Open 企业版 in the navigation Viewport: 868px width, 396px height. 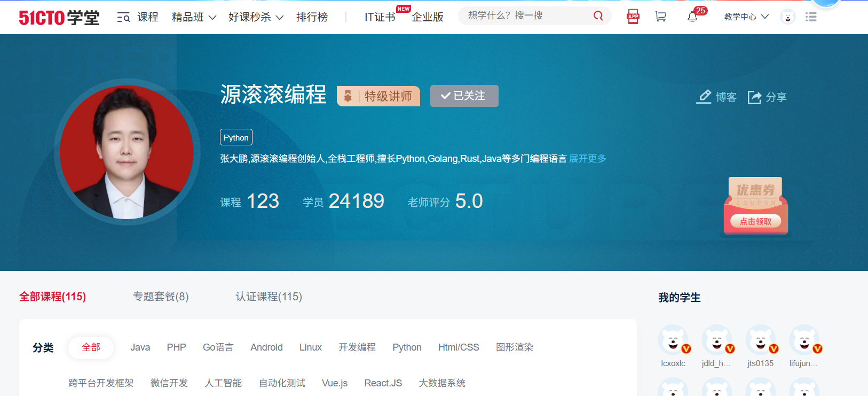coord(428,17)
